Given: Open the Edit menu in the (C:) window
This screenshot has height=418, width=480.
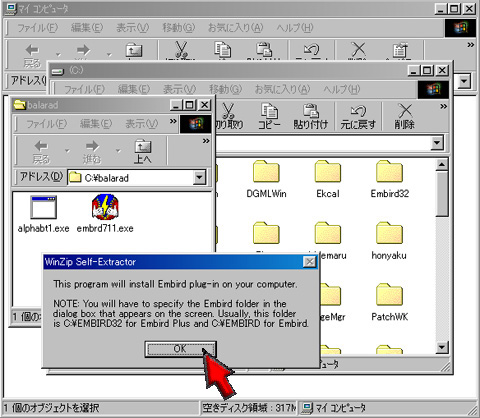Looking at the screenshot, I should coord(134,89).
